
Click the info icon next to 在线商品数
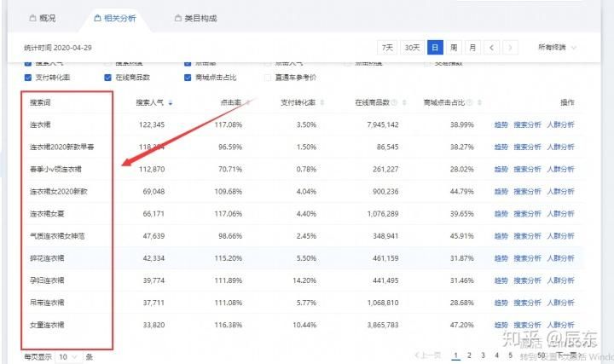pyautogui.click(x=394, y=102)
